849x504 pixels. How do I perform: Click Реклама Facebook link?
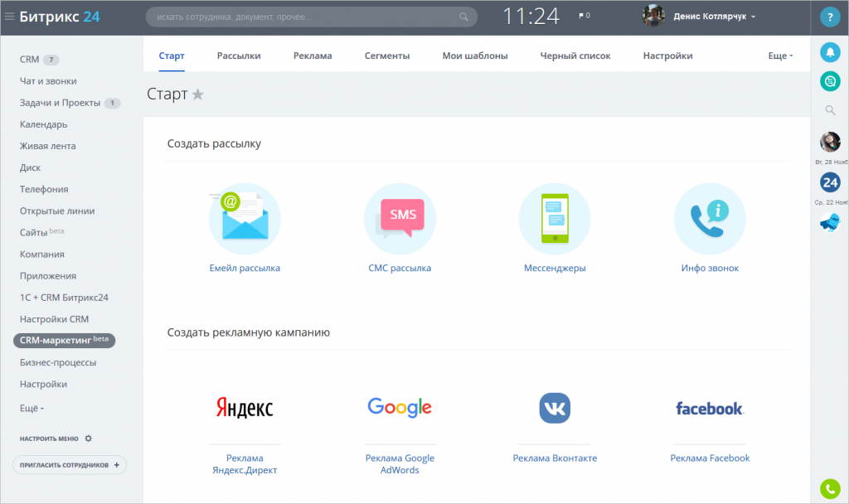[x=710, y=458]
